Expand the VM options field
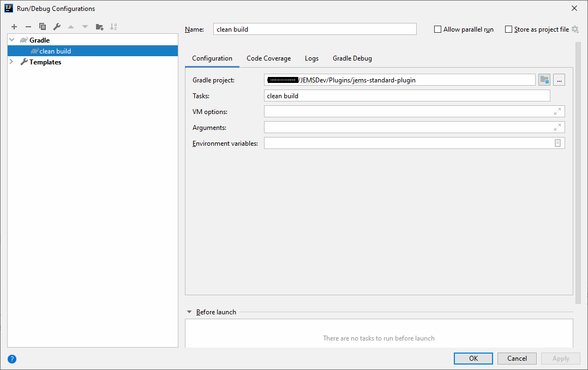The height and width of the screenshot is (370, 588). coord(557,112)
